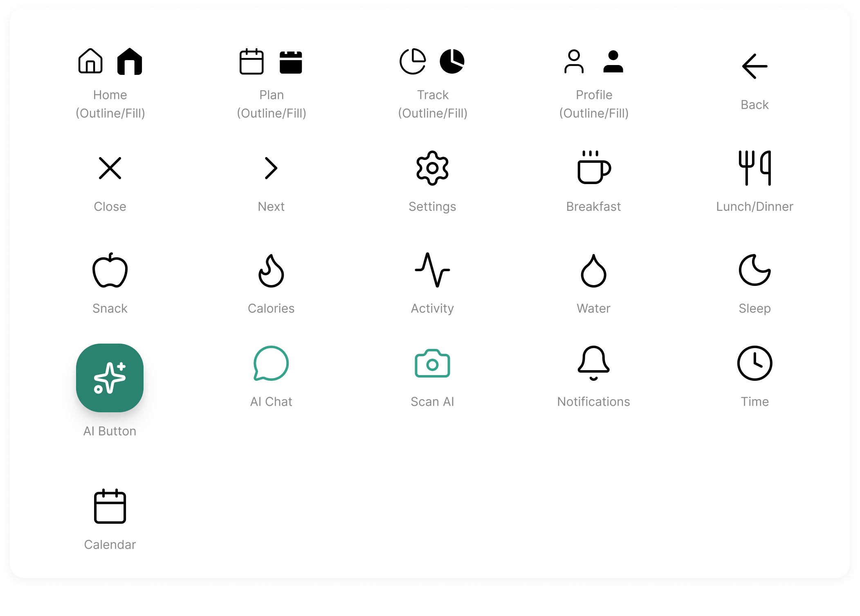Select the Breakfast coffee cup icon

593,168
